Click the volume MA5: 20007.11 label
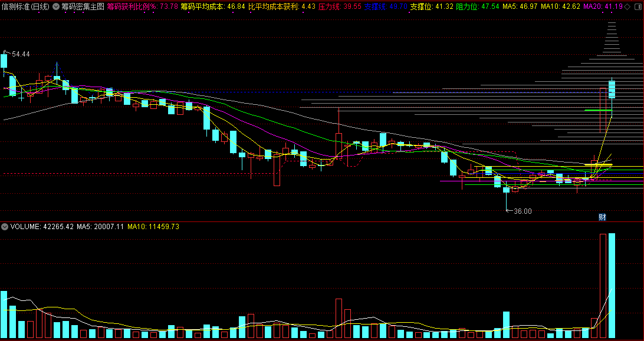The height and width of the screenshot is (341, 644). point(100,227)
